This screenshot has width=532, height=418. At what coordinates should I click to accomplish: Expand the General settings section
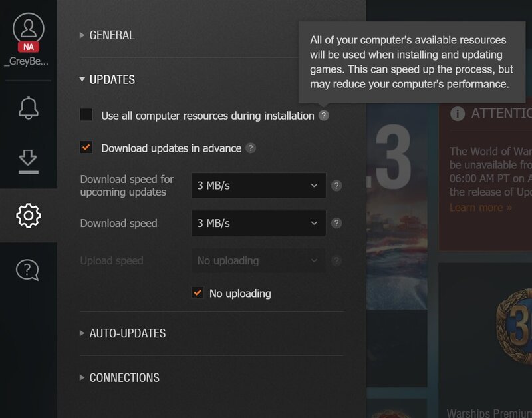(x=112, y=35)
